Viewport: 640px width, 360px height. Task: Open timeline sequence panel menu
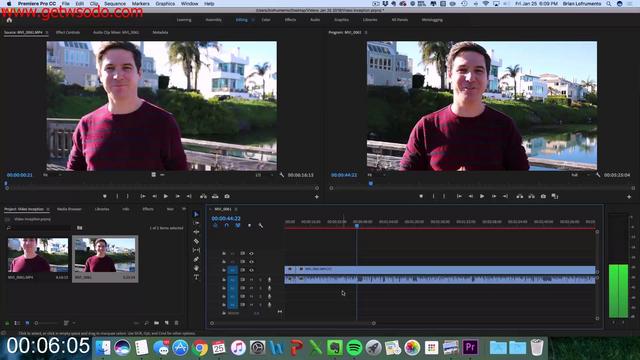(x=236, y=209)
